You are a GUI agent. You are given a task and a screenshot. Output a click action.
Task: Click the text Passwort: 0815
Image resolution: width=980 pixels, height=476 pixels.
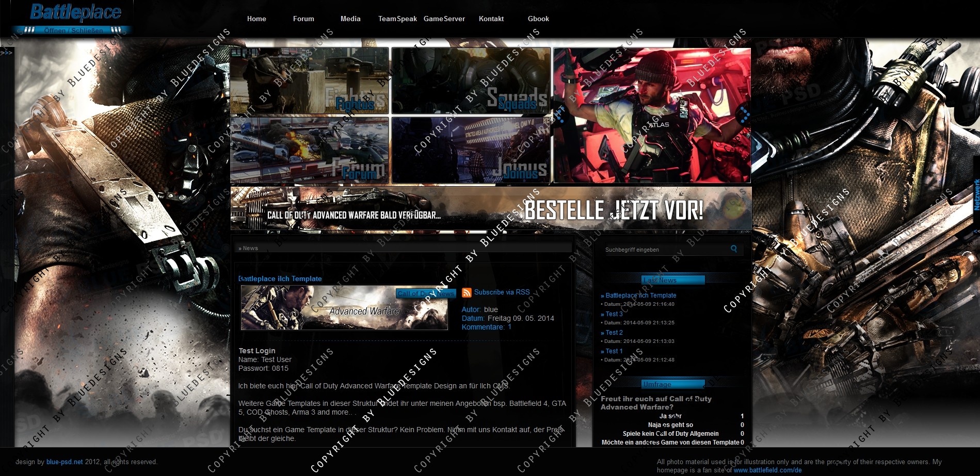point(263,368)
